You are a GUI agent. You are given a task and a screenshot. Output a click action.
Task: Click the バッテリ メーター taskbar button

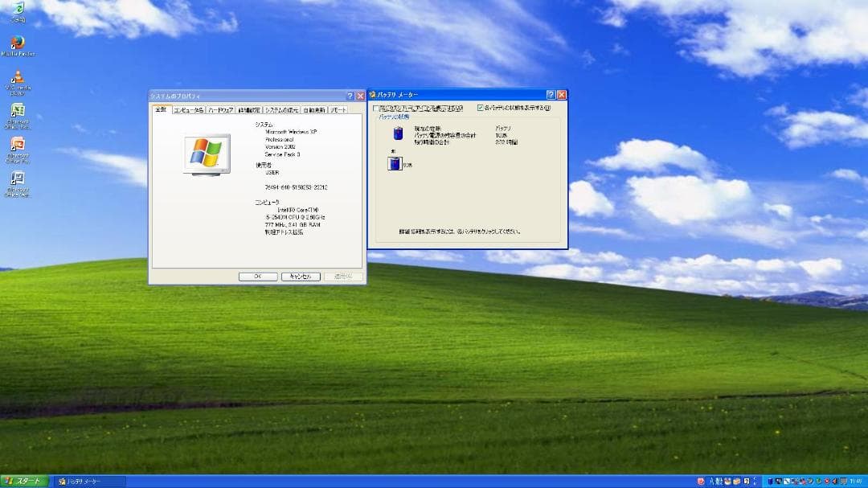[90, 482]
